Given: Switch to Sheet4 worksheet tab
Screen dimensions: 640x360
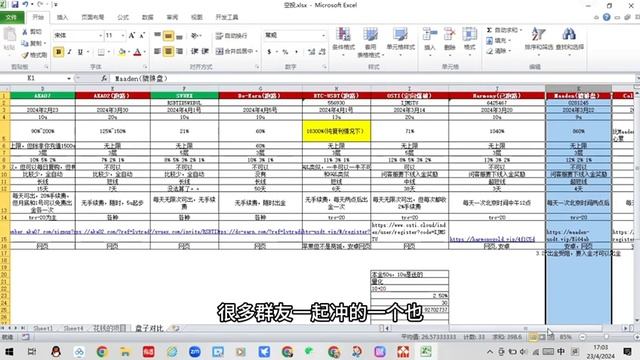Looking at the screenshot, I should 73,328.
